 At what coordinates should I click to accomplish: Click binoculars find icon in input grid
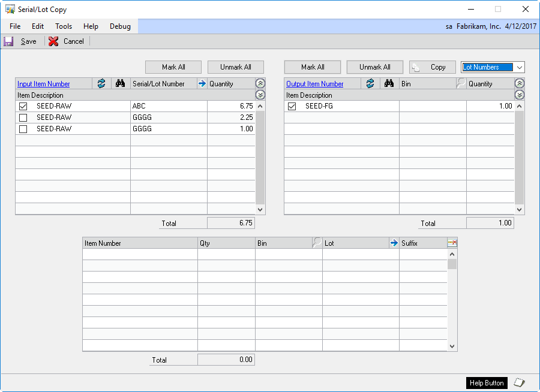coord(120,84)
